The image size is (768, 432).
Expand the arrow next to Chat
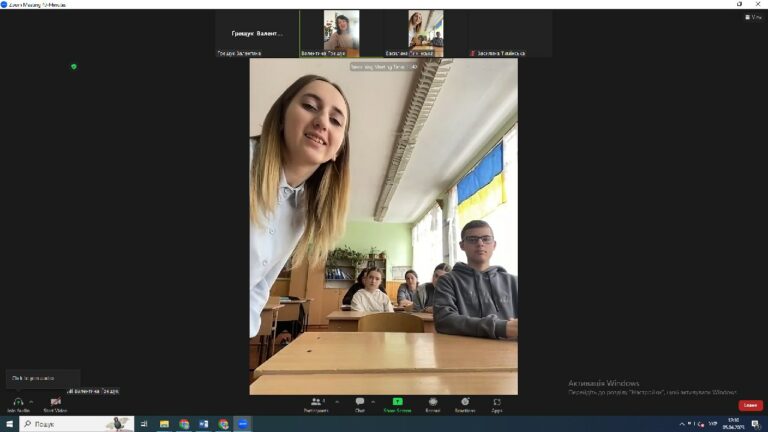[373, 402]
